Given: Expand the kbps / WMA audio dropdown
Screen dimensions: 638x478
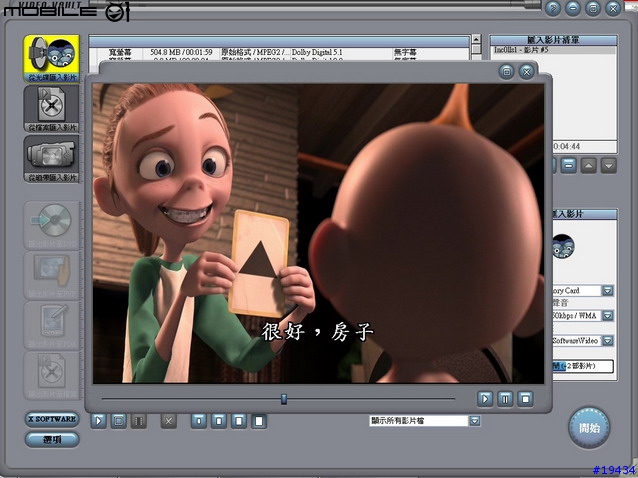Looking at the screenshot, I should pyautogui.click(x=607, y=316).
